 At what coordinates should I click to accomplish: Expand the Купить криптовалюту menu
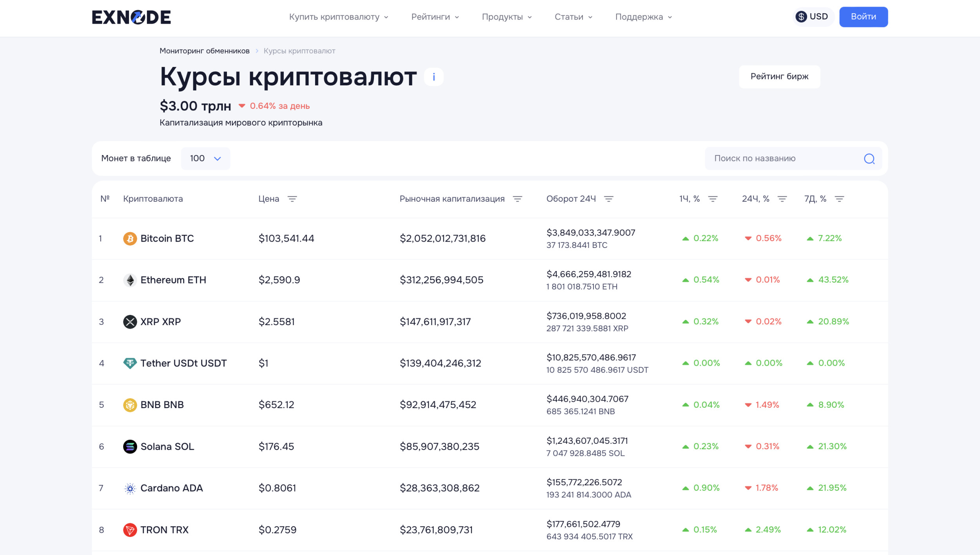[339, 17]
